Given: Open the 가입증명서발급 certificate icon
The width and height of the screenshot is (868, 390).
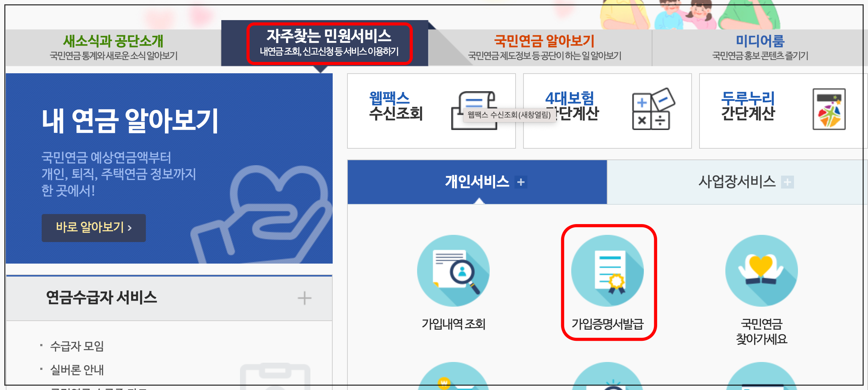Looking at the screenshot, I should pyautogui.click(x=608, y=271).
